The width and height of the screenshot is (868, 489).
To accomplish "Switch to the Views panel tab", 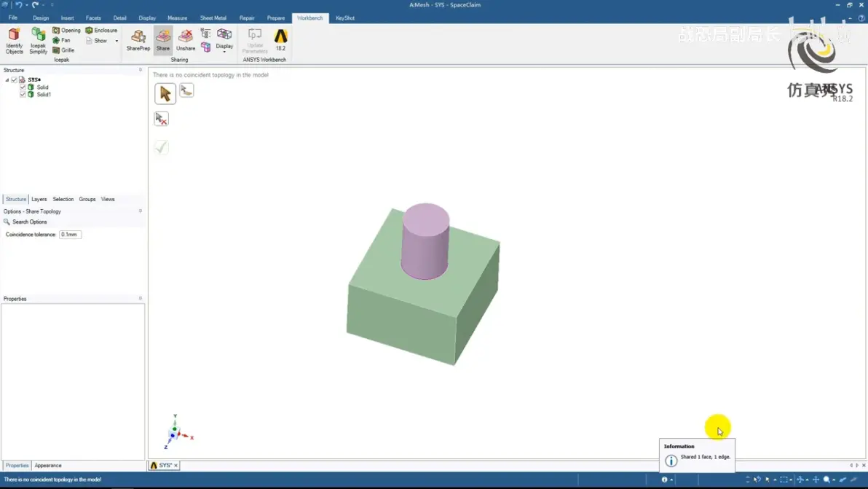I will click(x=107, y=200).
